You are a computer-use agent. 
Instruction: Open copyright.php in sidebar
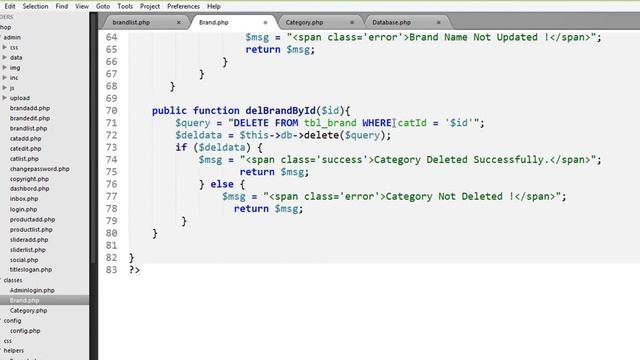click(x=29, y=179)
